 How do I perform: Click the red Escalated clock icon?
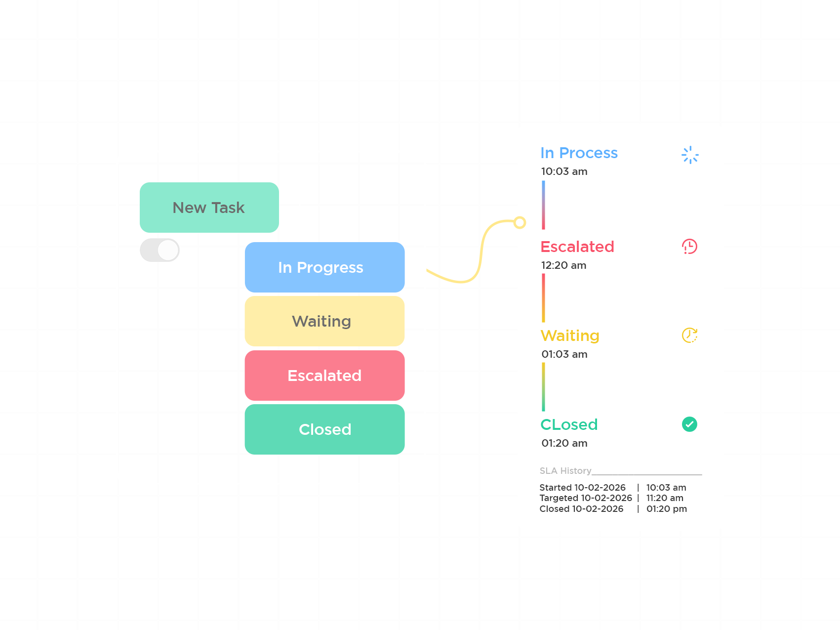click(x=689, y=246)
